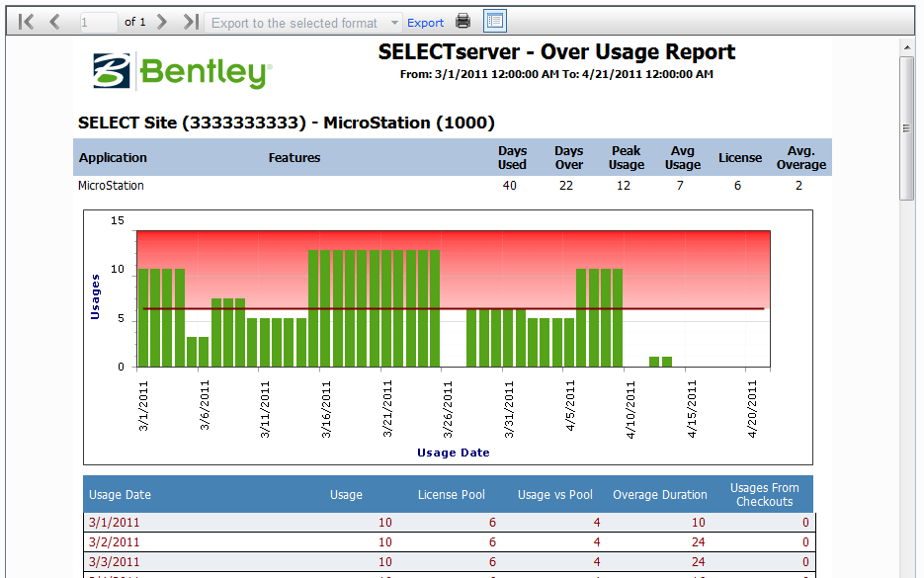Click the Features column header
The image size is (924, 578).
[294, 158]
